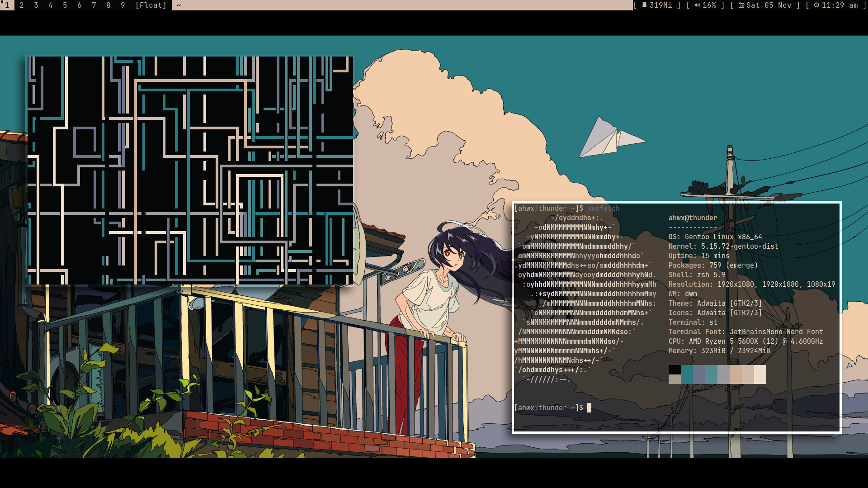
Task: Click the Sat 05 Nov date display
Action: pos(769,5)
